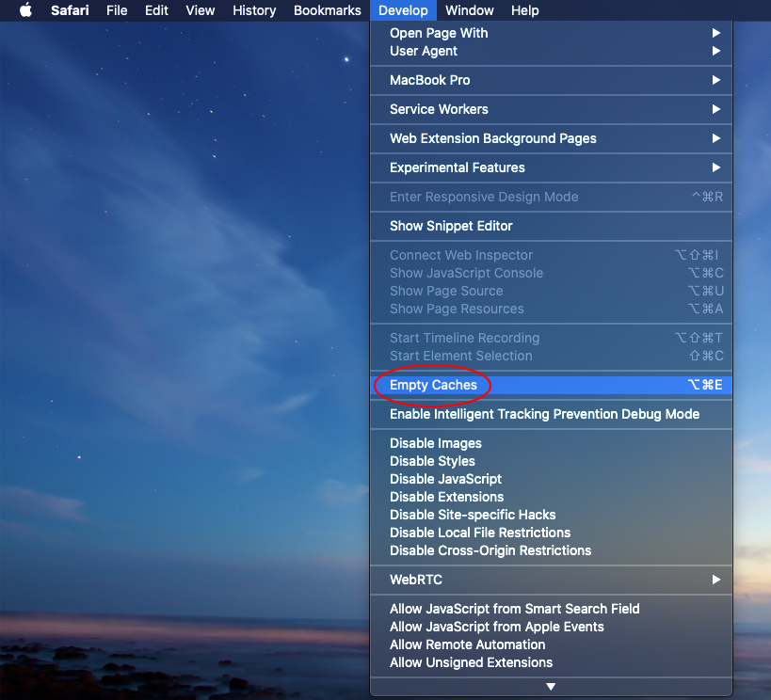Expand Web Extension Background Pages submenu

552,138
